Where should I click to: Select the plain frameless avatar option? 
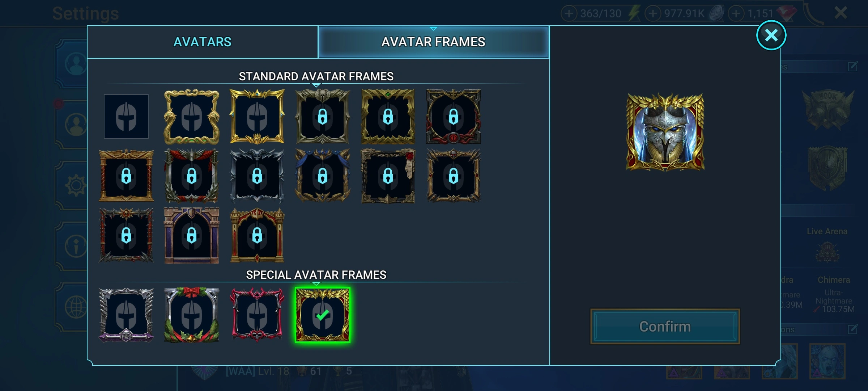[x=126, y=117]
